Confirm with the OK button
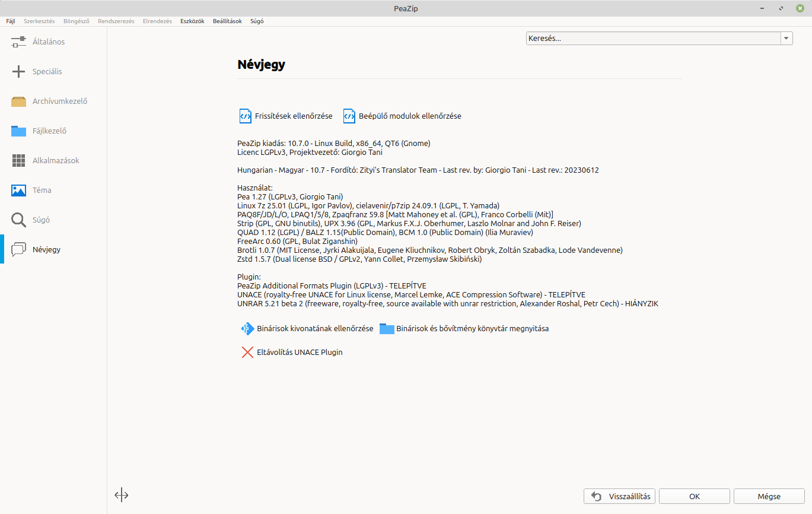Image resolution: width=812 pixels, height=514 pixels. tap(694, 496)
